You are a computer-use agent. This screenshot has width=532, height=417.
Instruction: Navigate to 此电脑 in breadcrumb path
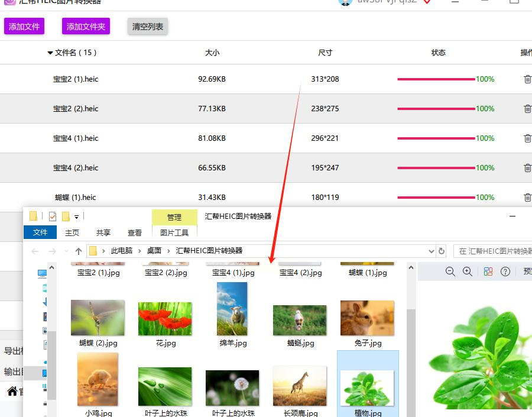pyautogui.click(x=121, y=251)
